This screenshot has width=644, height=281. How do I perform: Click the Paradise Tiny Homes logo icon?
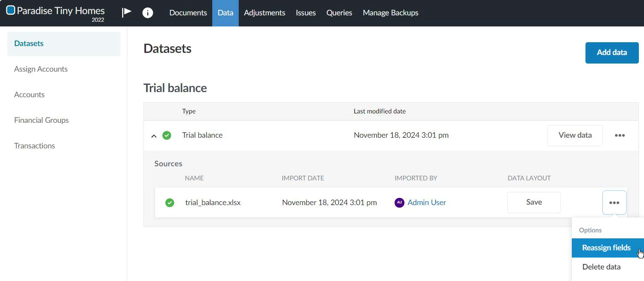tap(11, 11)
